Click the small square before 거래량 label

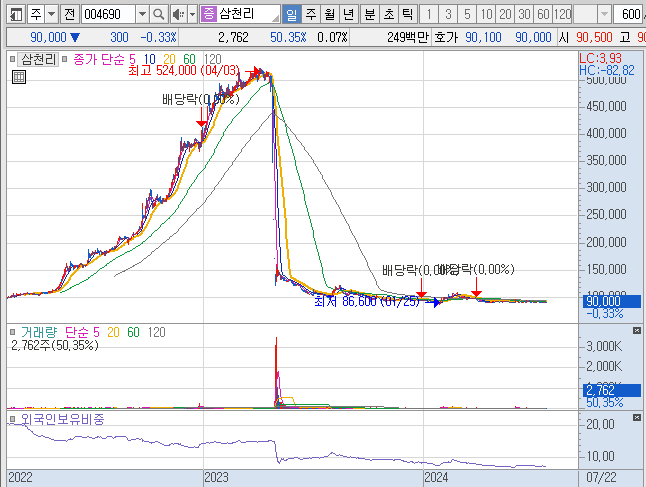(x=12, y=332)
